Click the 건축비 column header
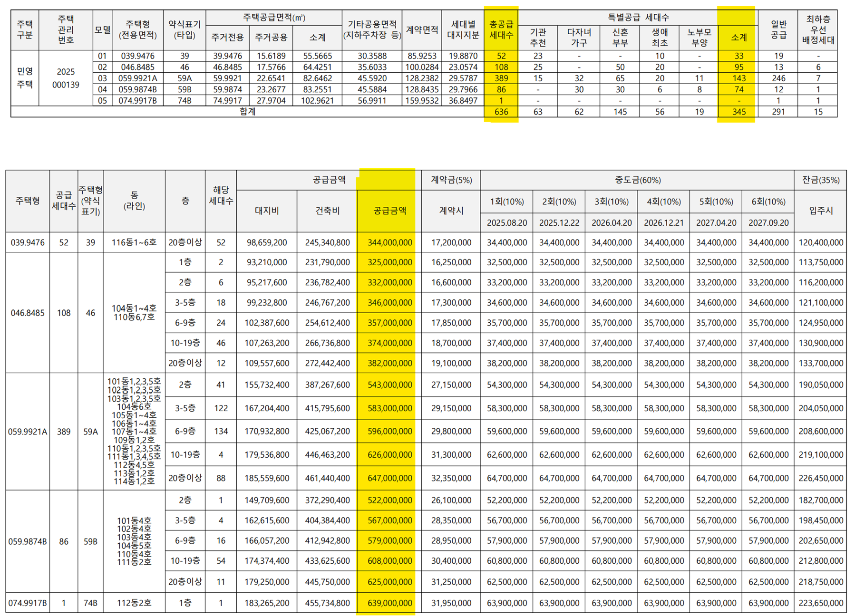 pos(327,211)
